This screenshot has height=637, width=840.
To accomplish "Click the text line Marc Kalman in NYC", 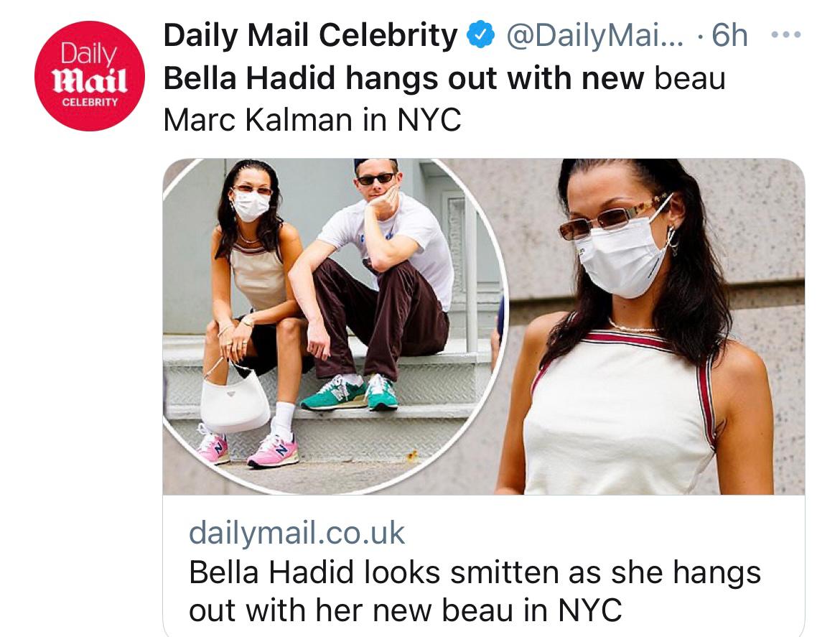I will pos(312,119).
